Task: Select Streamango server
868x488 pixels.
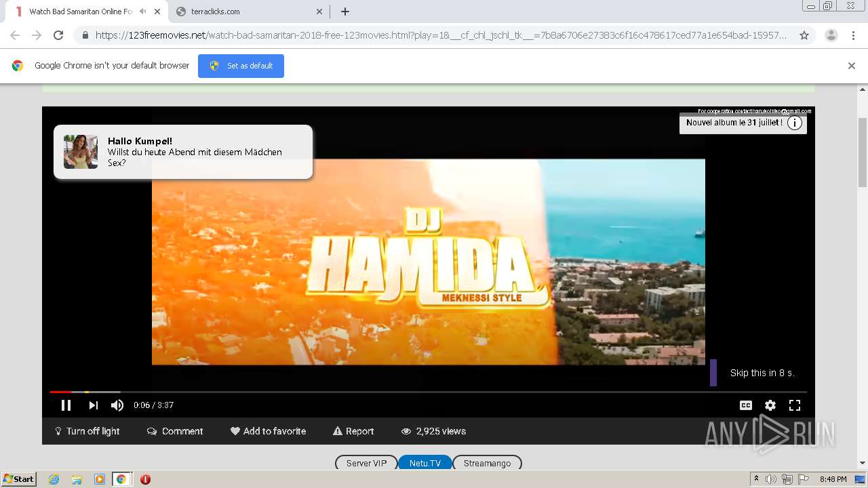Action: coord(487,463)
